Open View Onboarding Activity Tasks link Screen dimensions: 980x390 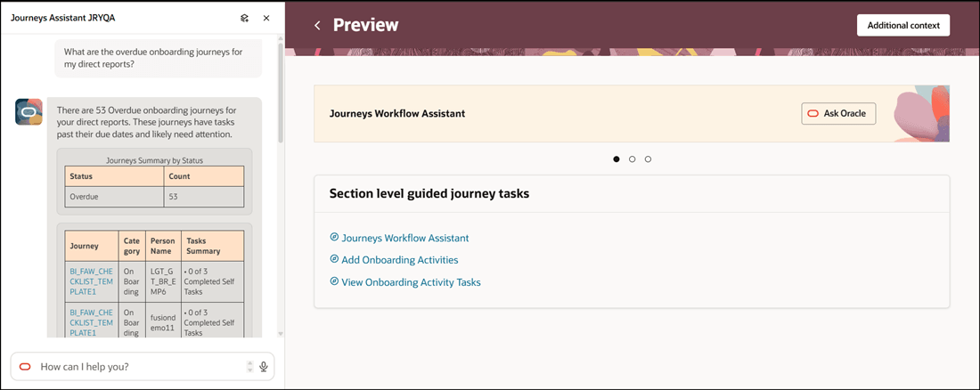(x=412, y=282)
